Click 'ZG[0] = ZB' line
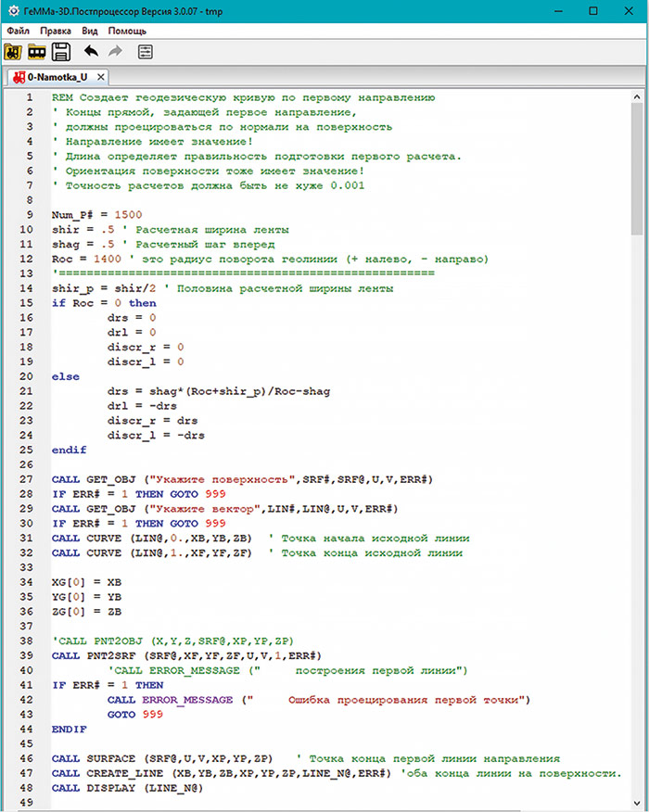This screenshot has height=812, width=649. pyautogui.click(x=86, y=612)
